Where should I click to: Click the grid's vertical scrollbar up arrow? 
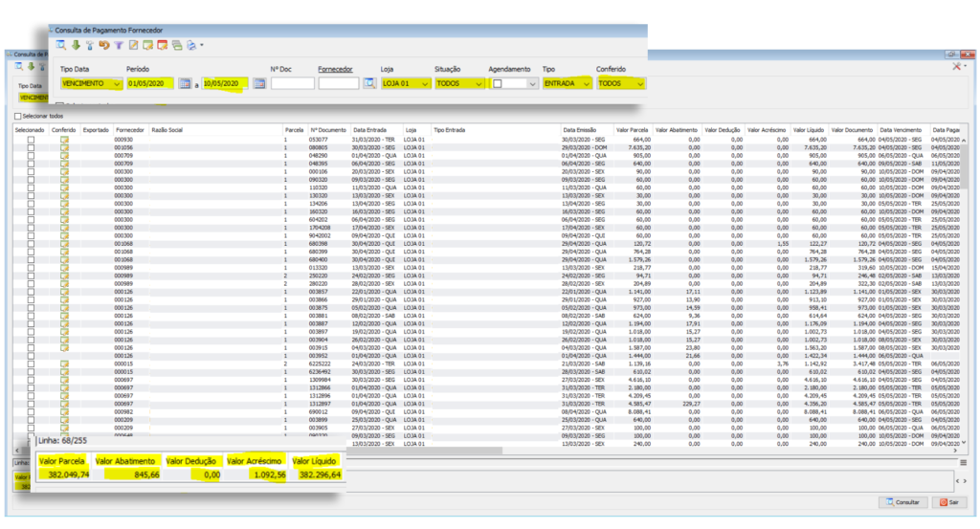[964, 140]
